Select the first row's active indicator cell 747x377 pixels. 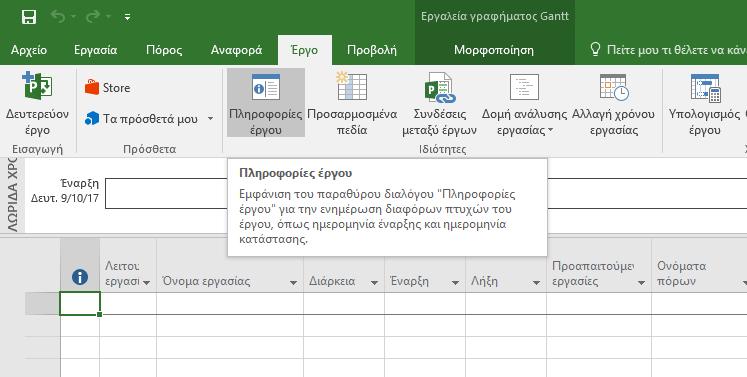pyautogui.click(x=80, y=304)
